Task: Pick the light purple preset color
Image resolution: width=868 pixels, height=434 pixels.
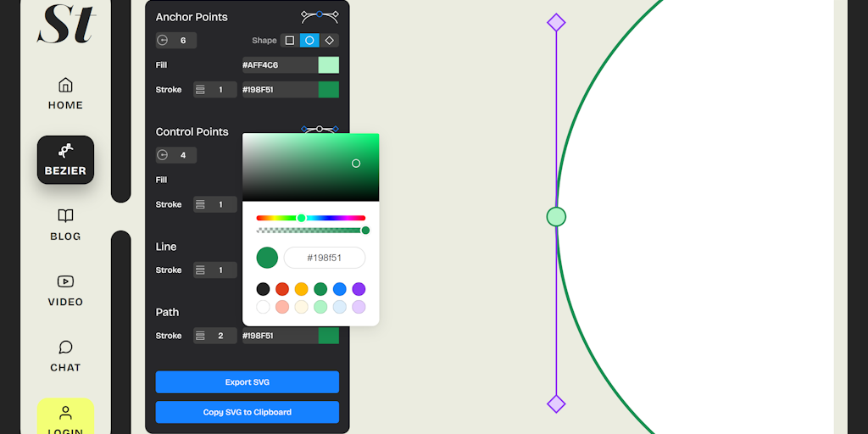Action: tap(359, 307)
